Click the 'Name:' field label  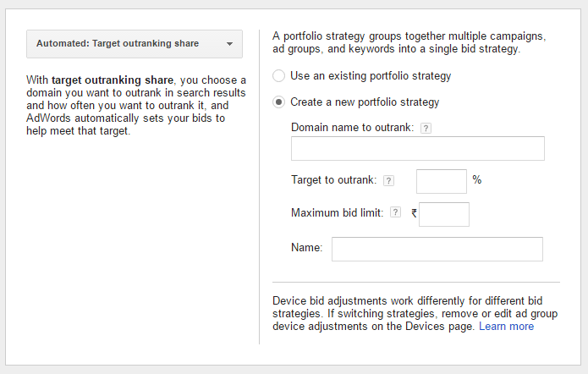pyautogui.click(x=307, y=248)
